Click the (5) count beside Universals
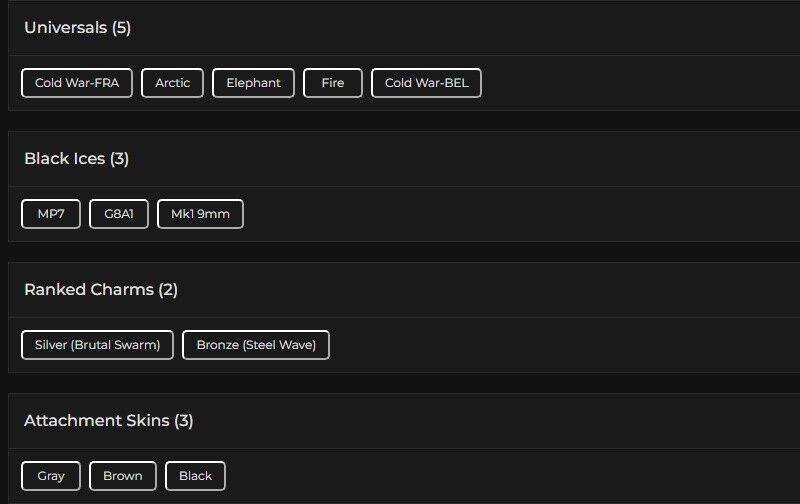800x504 pixels. (121, 28)
